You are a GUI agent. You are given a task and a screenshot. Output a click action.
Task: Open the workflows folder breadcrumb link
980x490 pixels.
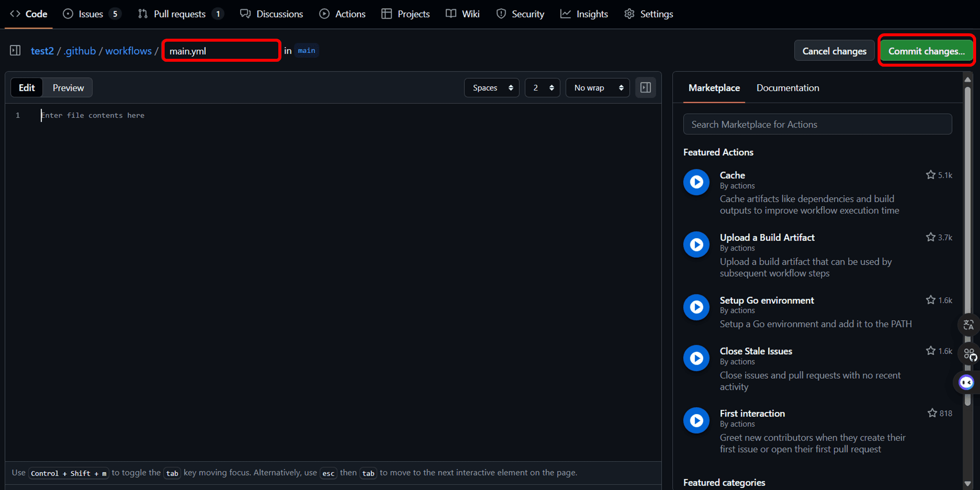tap(128, 51)
